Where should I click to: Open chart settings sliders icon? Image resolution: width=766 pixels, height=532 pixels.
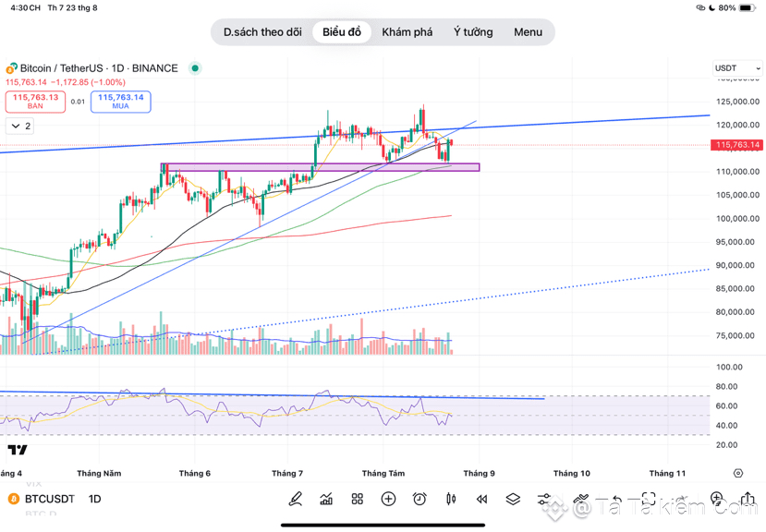click(543, 499)
